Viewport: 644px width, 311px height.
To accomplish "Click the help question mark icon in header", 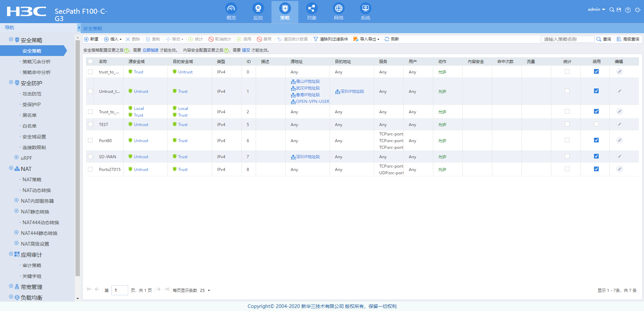I will [628, 10].
